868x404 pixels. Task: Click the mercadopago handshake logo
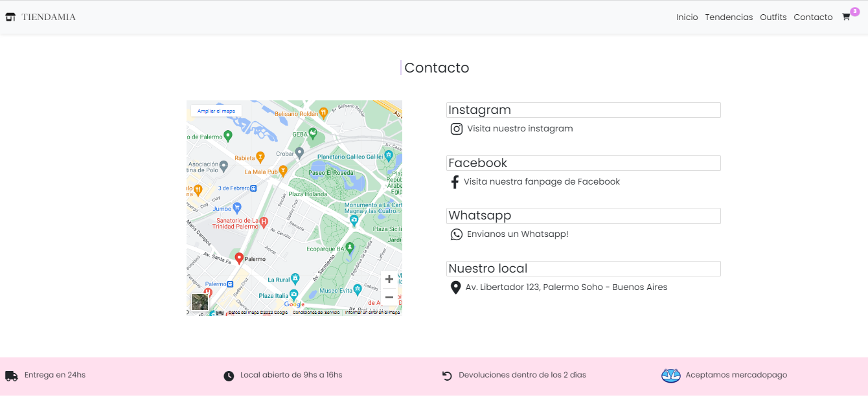point(671,376)
